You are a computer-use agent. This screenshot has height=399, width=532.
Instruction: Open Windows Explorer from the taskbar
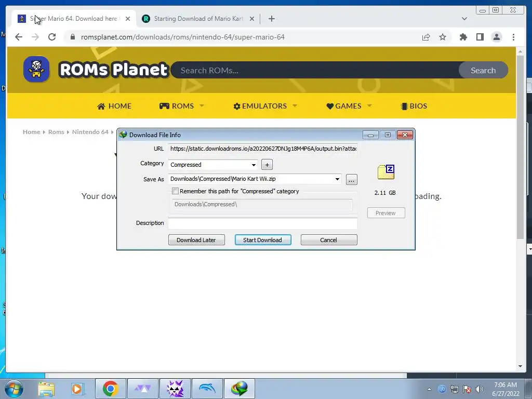pyautogui.click(x=46, y=389)
